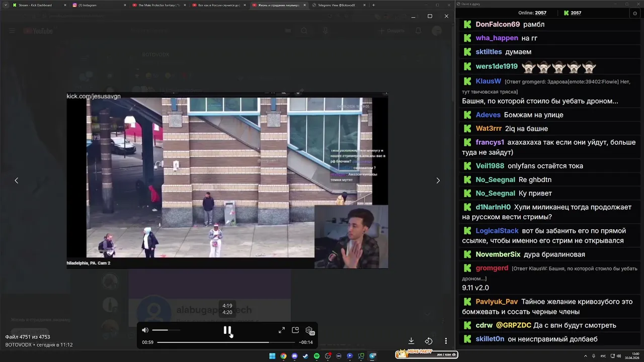Select the '9.11 v2.0' chat message
Viewport: 644px width, 362px height.
475,288
